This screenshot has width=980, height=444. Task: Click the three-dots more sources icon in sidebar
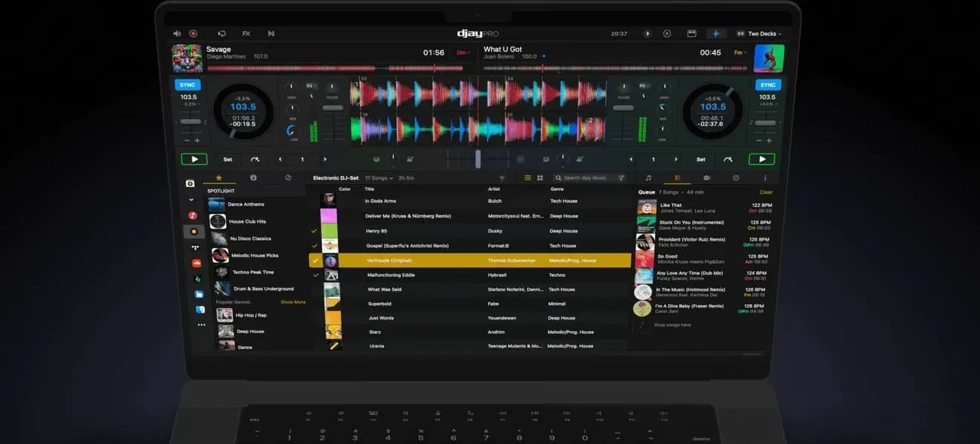[201, 324]
